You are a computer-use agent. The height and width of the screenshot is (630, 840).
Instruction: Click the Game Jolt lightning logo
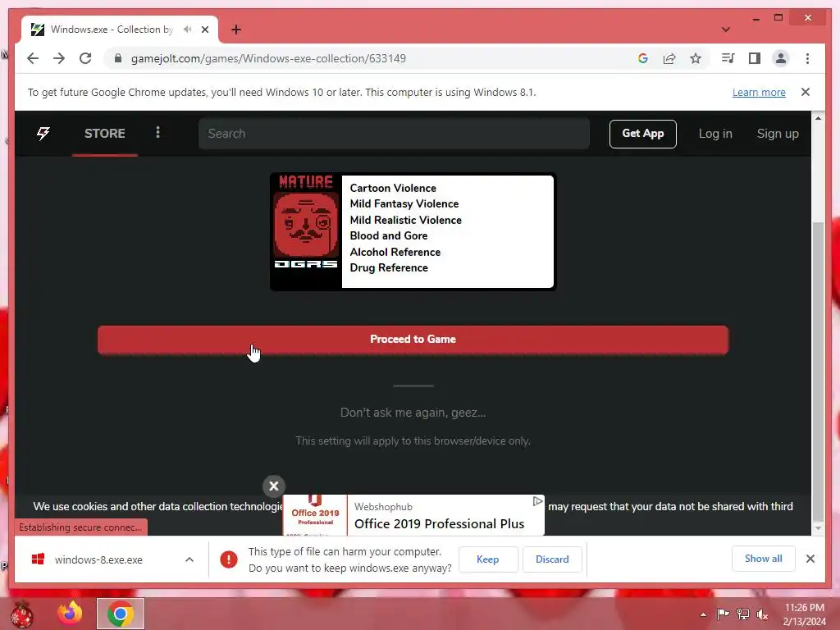(43, 133)
